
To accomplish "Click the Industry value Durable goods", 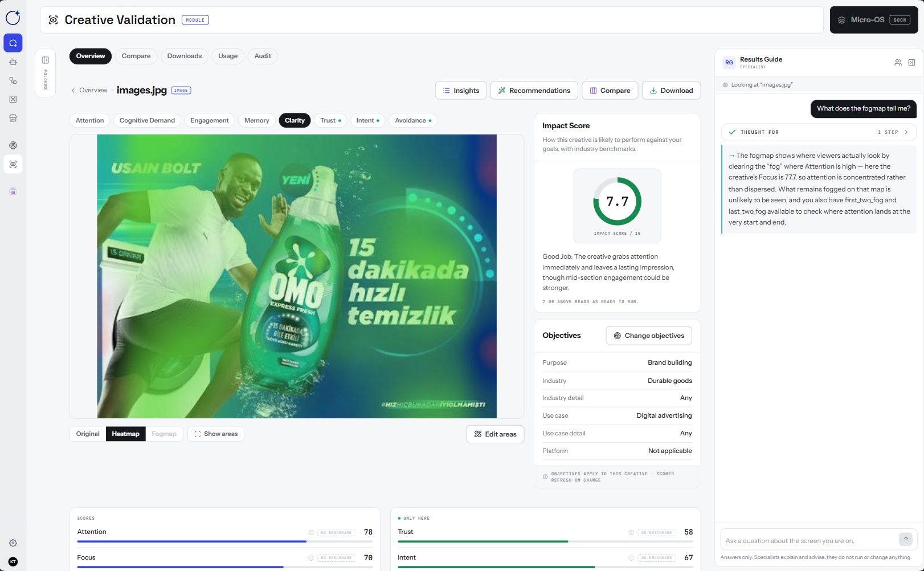I will 669,381.
